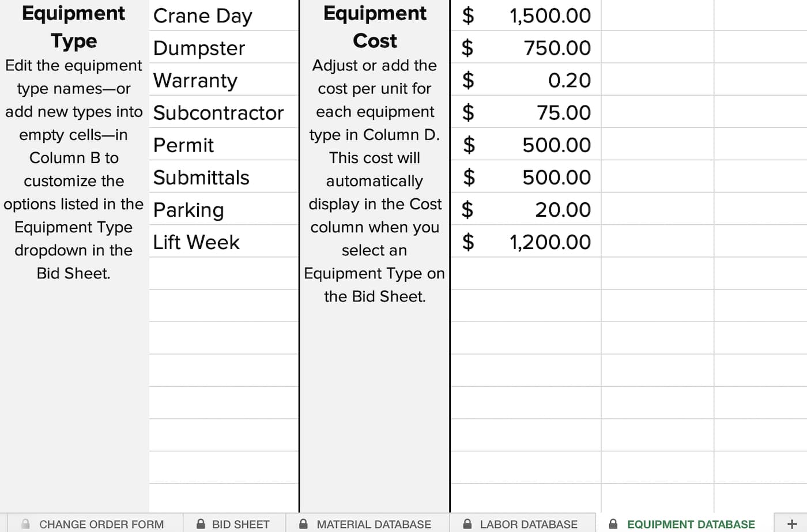Open the Material Database tab
Screen dimensions: 807x532
coord(374,525)
